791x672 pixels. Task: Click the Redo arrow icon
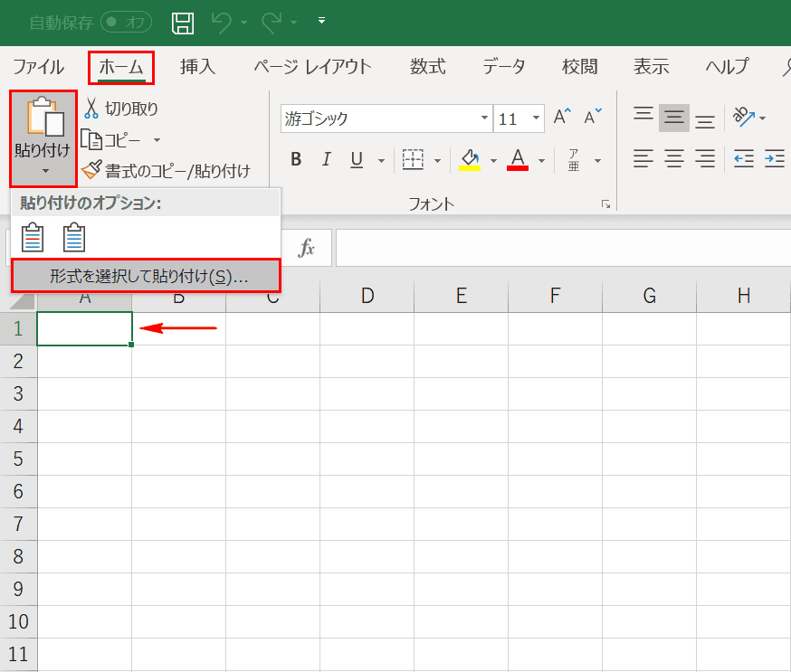[272, 24]
